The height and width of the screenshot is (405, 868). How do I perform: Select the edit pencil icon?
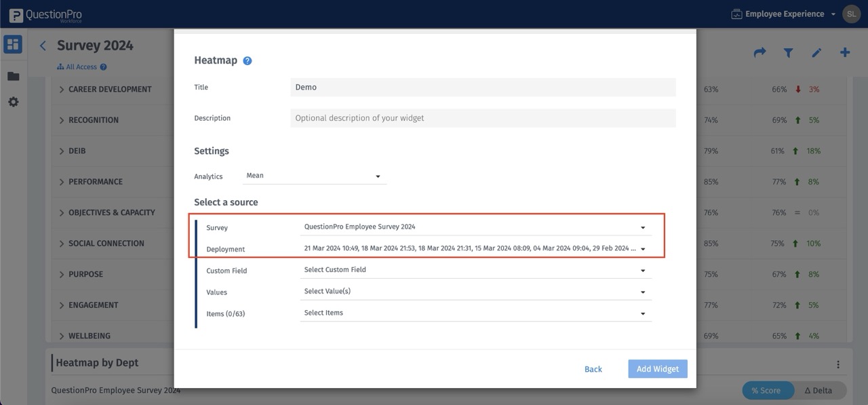[x=816, y=52]
